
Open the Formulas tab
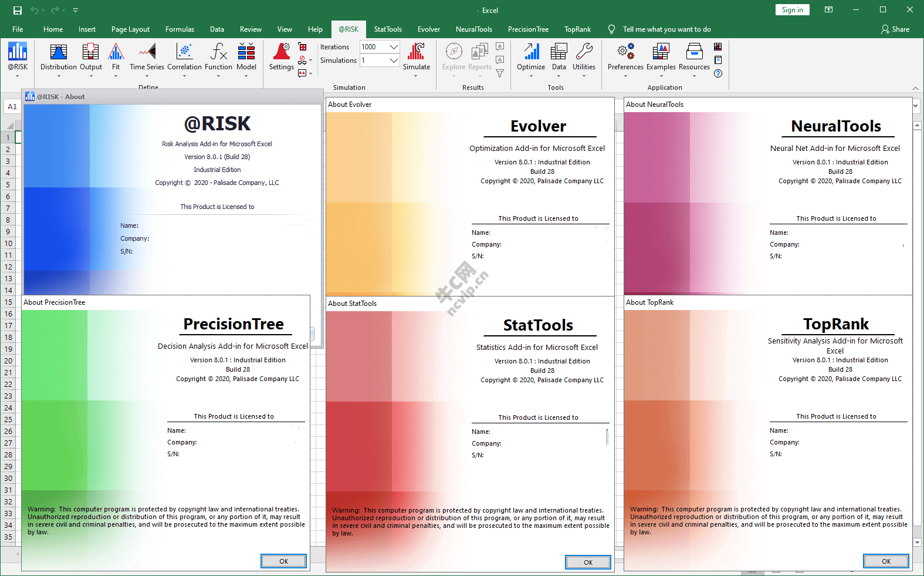(x=180, y=29)
